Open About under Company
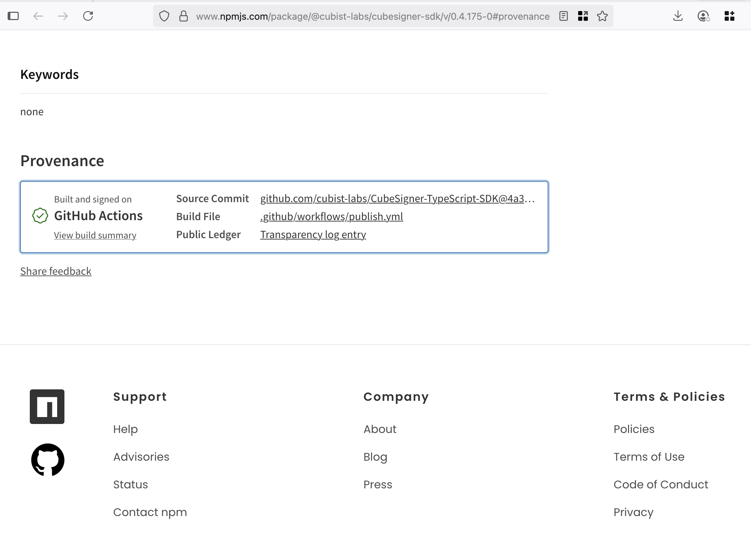The width and height of the screenshot is (751, 560). point(380,429)
